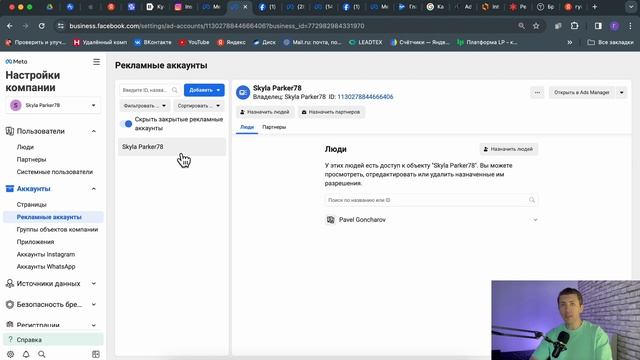
Task: Open Рекламные аккаунты in the sidebar
Action: click(x=53, y=217)
